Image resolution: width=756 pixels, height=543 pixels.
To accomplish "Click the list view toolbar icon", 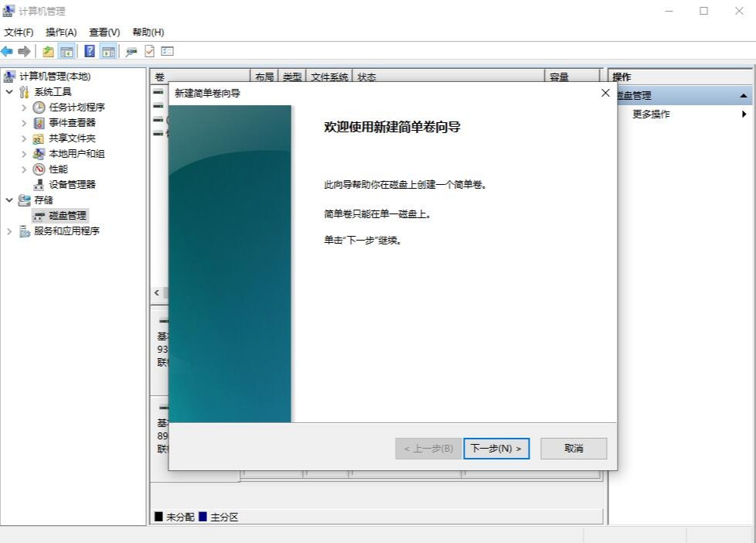I will click(167, 51).
